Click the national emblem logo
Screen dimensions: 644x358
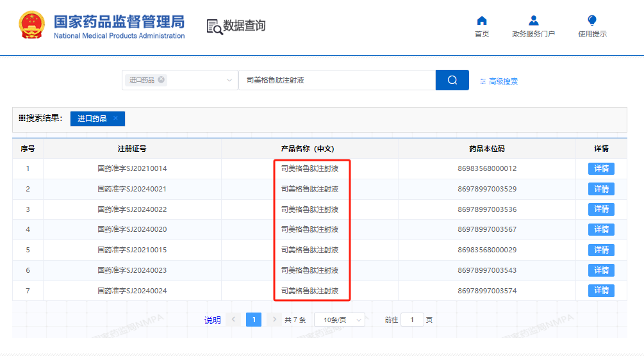coord(31,26)
